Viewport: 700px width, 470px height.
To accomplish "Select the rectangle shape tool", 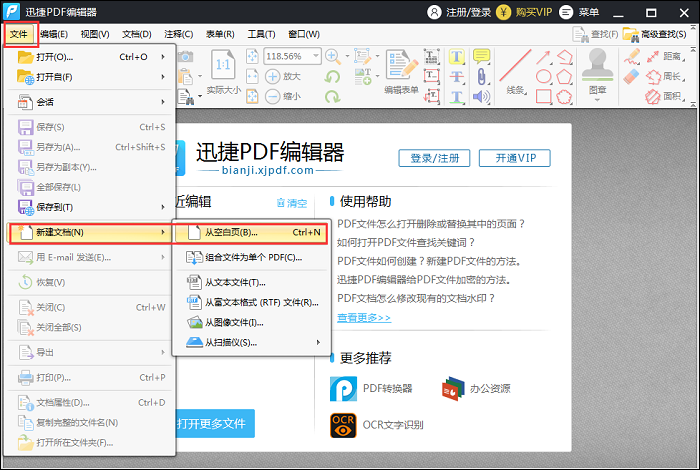I will [x=543, y=96].
